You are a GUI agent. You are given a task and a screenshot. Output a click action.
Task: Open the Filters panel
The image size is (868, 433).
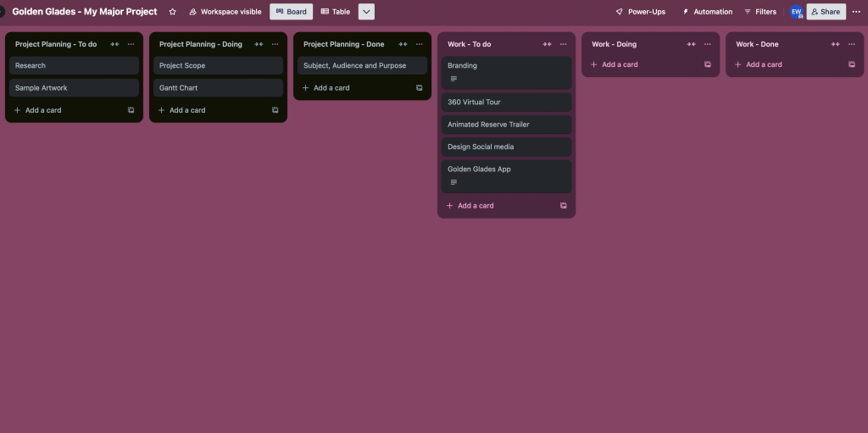click(759, 12)
